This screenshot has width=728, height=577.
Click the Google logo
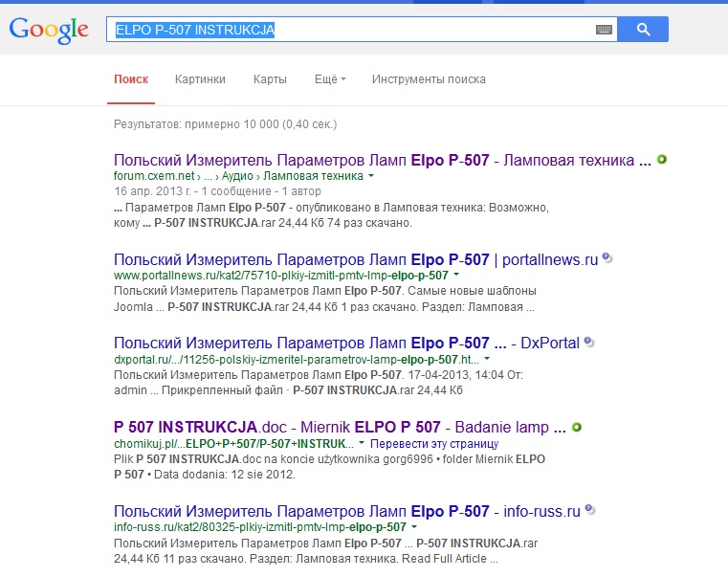point(49,31)
